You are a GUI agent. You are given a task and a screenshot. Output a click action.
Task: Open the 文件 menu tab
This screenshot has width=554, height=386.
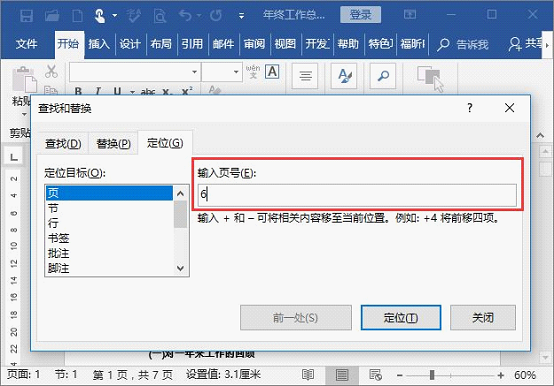[x=26, y=44]
